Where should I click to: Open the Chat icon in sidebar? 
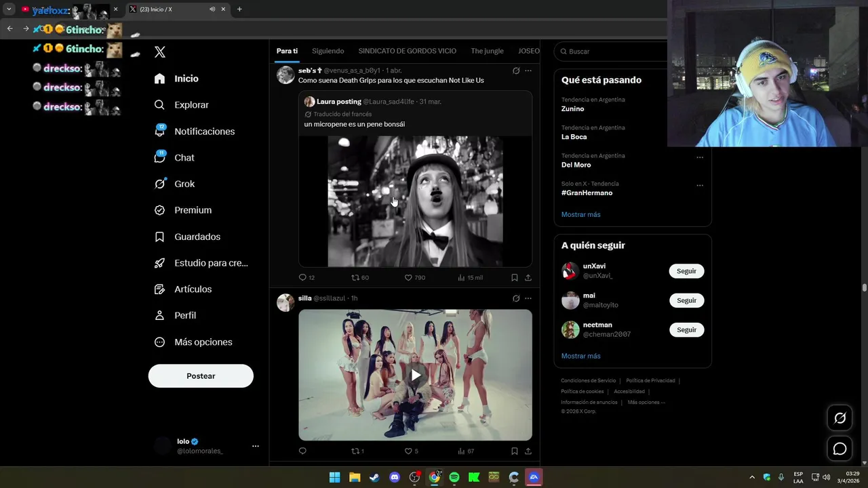[x=159, y=157]
